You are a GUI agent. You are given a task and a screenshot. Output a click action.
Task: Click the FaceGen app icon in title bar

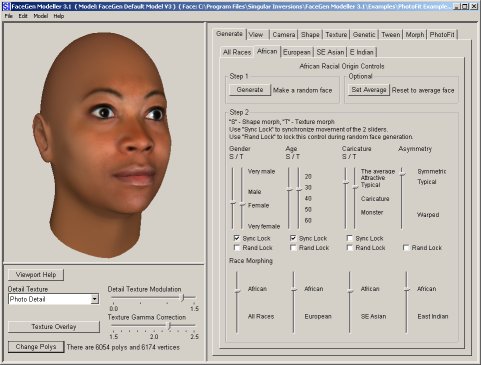[x=6, y=6]
